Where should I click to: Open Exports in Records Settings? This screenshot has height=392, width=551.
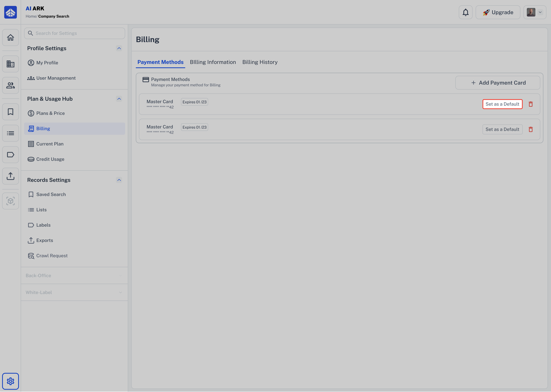point(75,240)
